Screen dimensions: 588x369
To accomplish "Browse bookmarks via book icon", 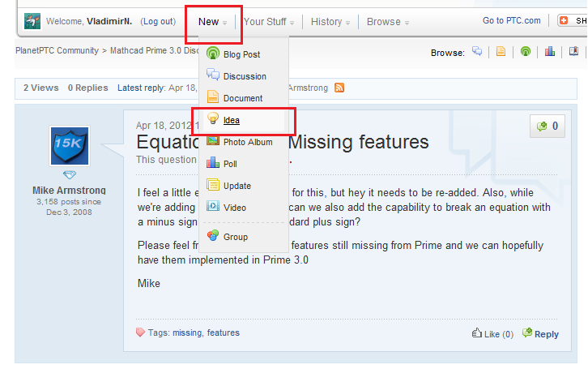I will click(x=573, y=51).
